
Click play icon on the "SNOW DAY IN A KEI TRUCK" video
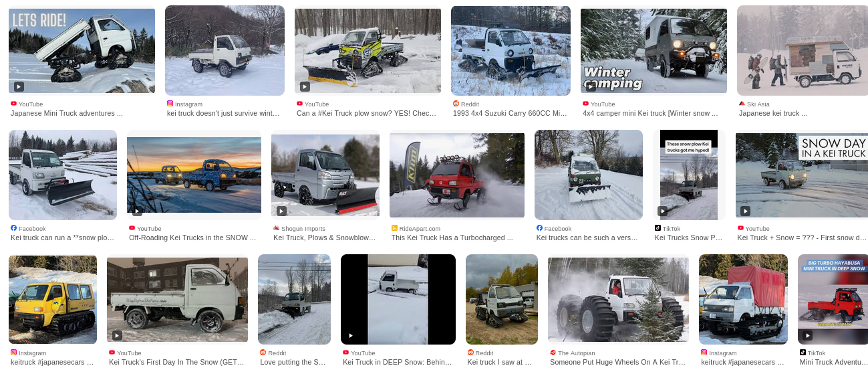point(746,211)
